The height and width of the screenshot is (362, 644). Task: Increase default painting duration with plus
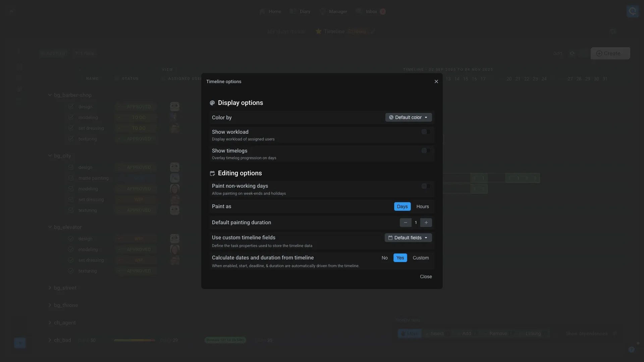click(x=426, y=222)
